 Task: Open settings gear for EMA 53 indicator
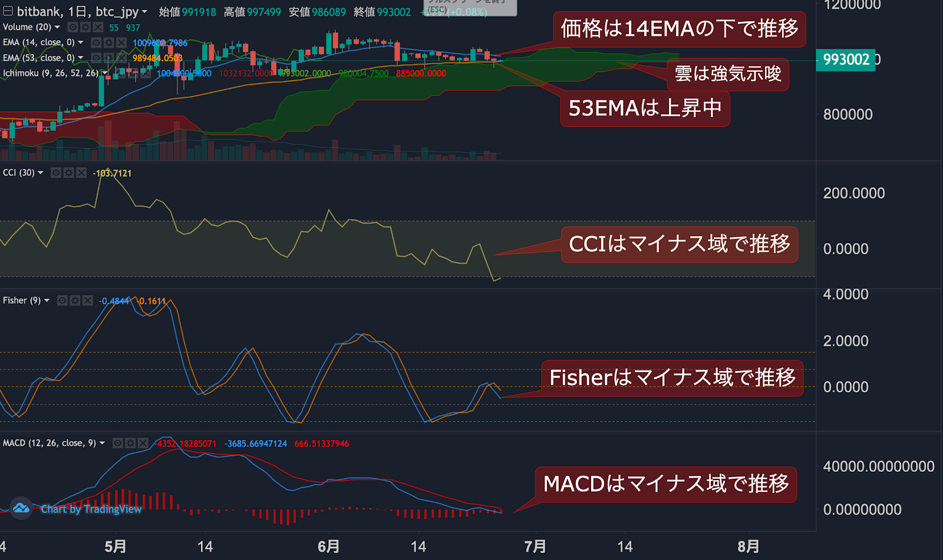pos(109,58)
